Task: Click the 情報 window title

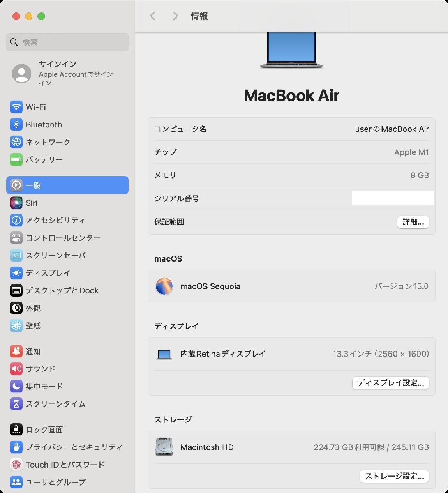Action: 199,16
